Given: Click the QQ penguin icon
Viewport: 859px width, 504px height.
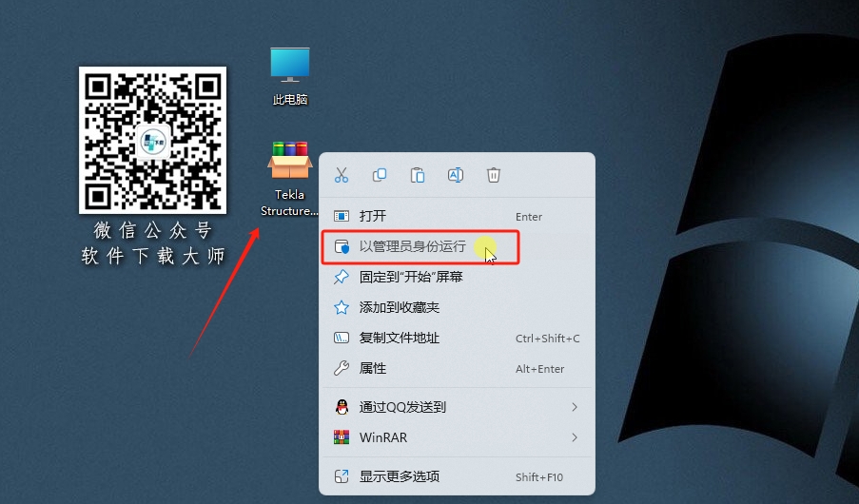Looking at the screenshot, I should coord(342,407).
